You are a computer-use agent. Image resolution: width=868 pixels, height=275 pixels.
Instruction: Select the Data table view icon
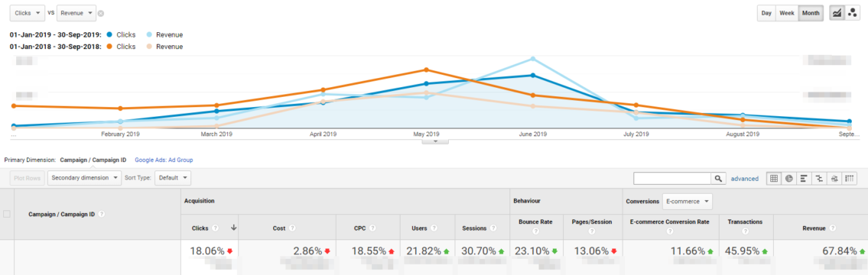(x=773, y=178)
